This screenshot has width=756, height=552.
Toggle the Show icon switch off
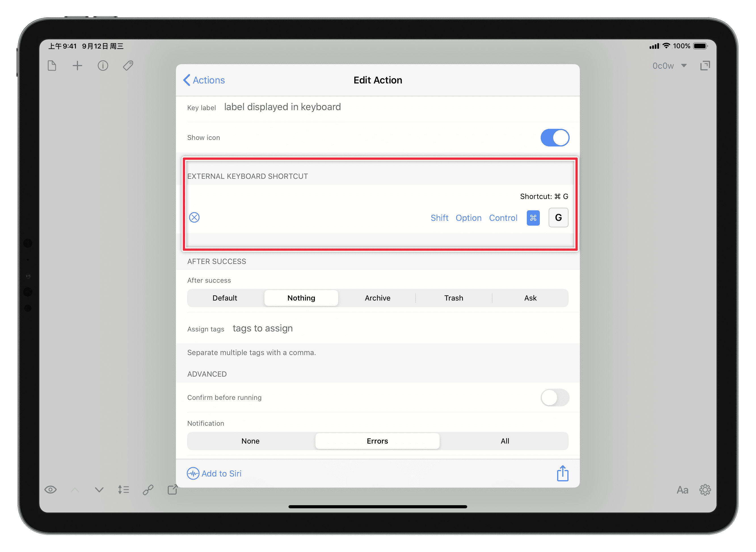click(x=555, y=138)
